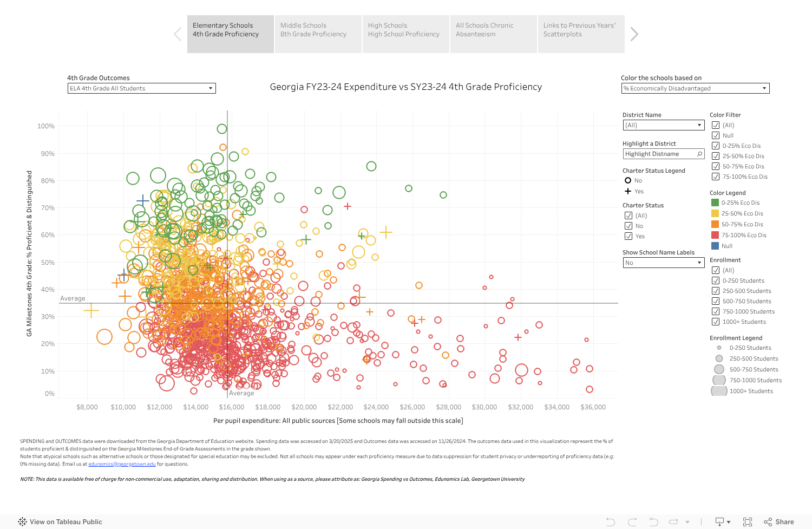Click the red 75-100% Eco Dis legend swatch
The image size is (812, 529).
pyautogui.click(x=715, y=235)
